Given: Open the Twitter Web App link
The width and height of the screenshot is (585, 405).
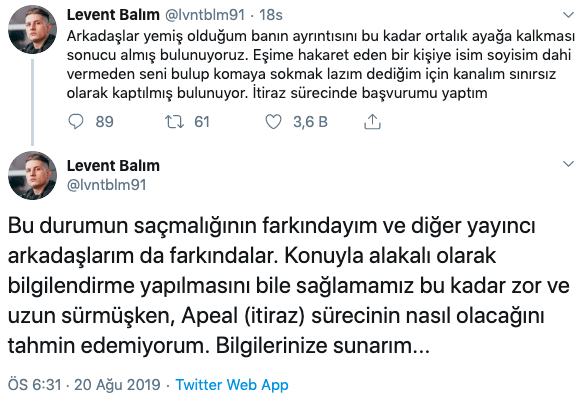Looking at the screenshot, I should [x=232, y=385].
